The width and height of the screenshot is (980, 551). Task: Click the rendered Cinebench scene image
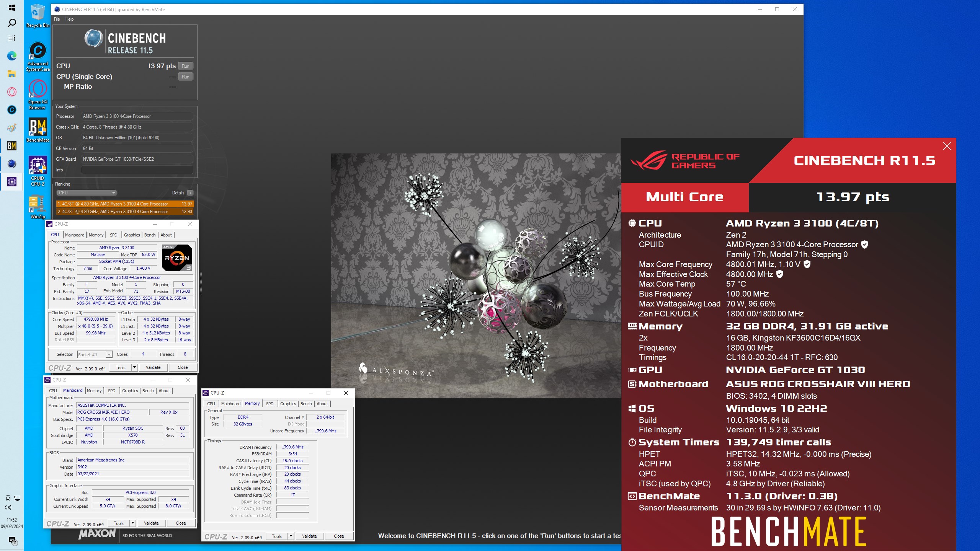476,275
